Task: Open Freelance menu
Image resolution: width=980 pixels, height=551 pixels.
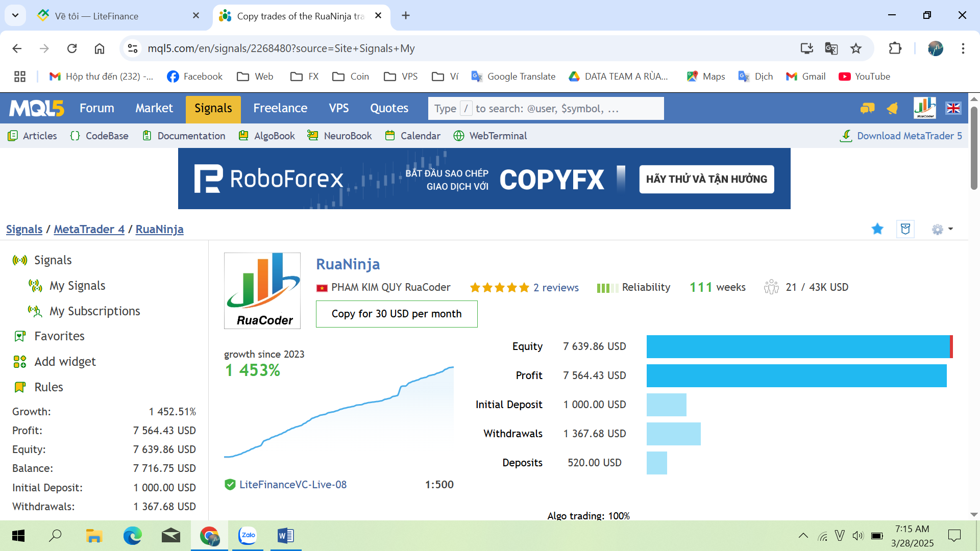Action: [280, 108]
